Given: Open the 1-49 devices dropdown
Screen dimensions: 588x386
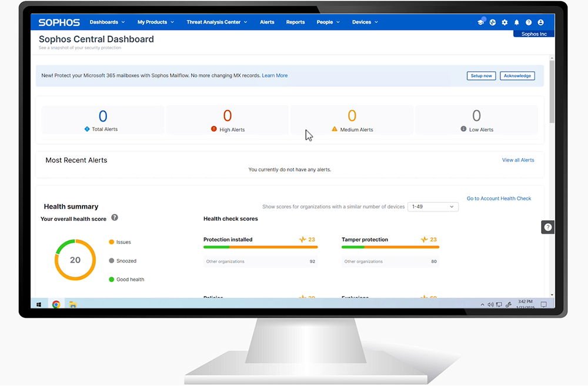Looking at the screenshot, I should pos(433,207).
